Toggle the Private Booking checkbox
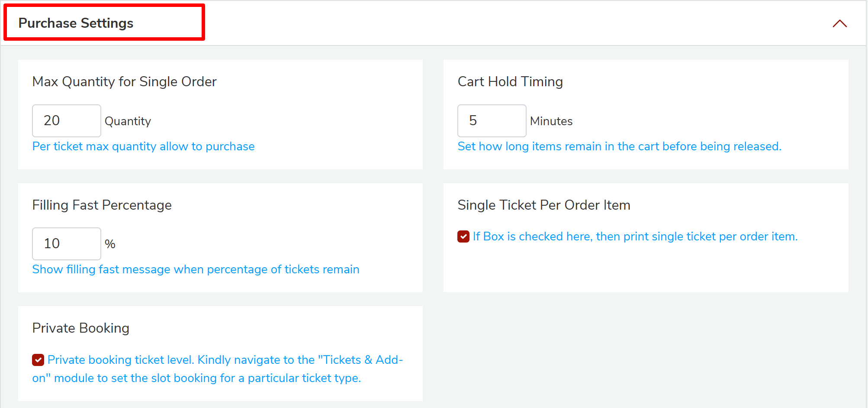Screen dimensions: 868x408 click(x=38, y=360)
